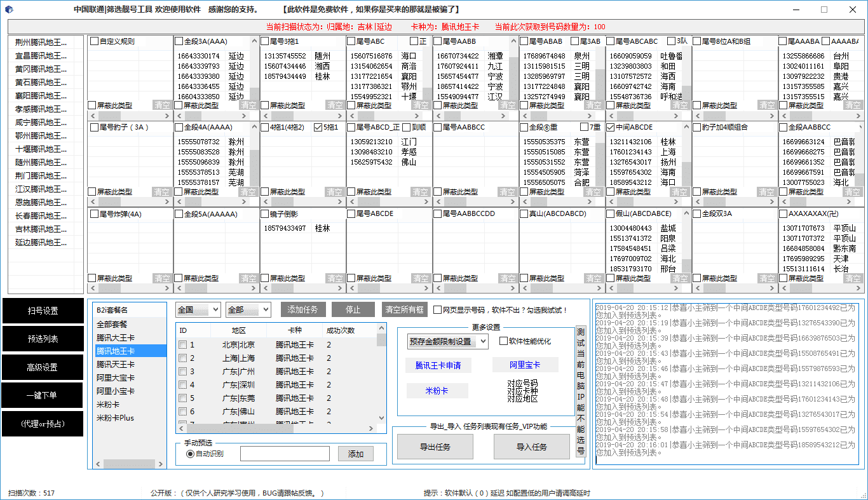Select 荆州腾讯地王 in the left list
This screenshot has height=500, width=868.
tap(41, 43)
